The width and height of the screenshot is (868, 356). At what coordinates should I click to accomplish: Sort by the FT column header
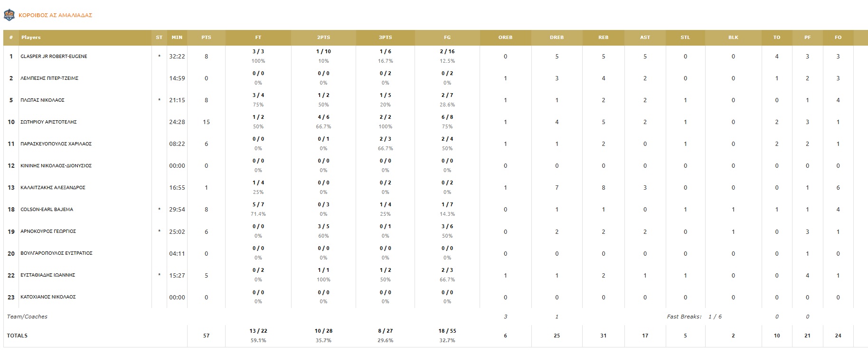(258, 38)
